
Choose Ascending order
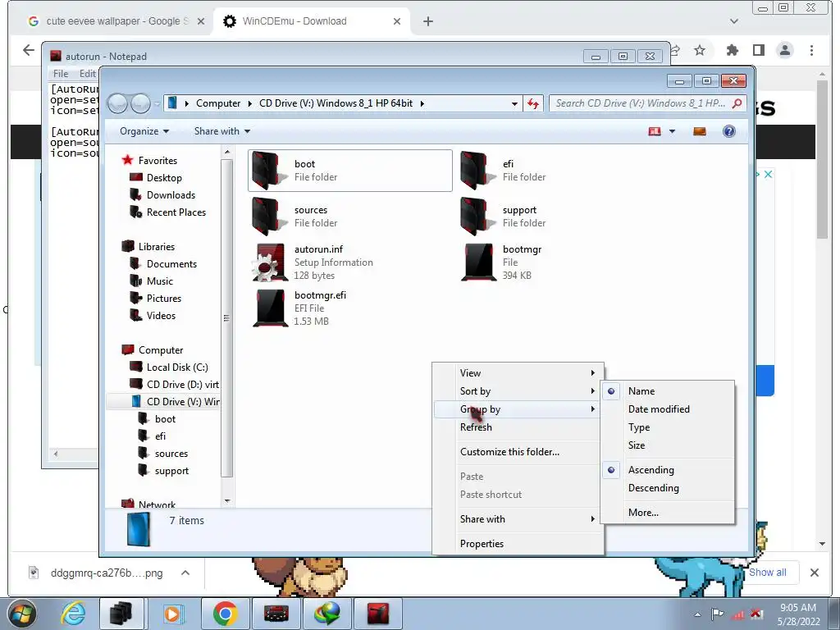(x=668, y=470)
